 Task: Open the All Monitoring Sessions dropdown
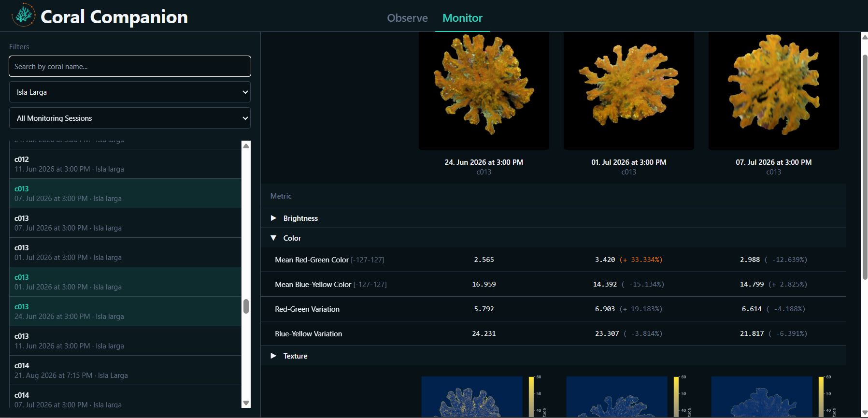tap(130, 118)
